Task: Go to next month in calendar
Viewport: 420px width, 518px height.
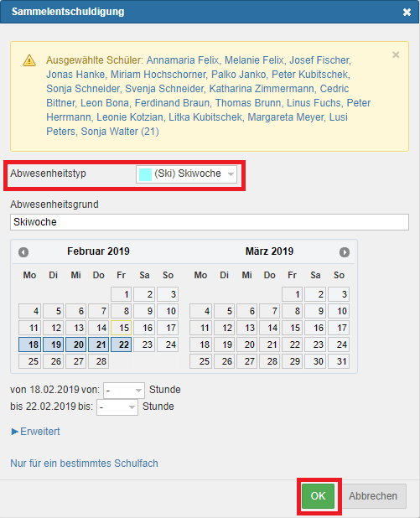Action: point(345,252)
